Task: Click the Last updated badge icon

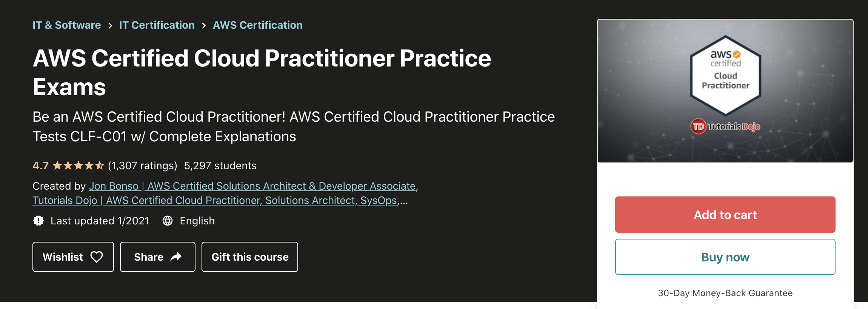Action: 38,221
